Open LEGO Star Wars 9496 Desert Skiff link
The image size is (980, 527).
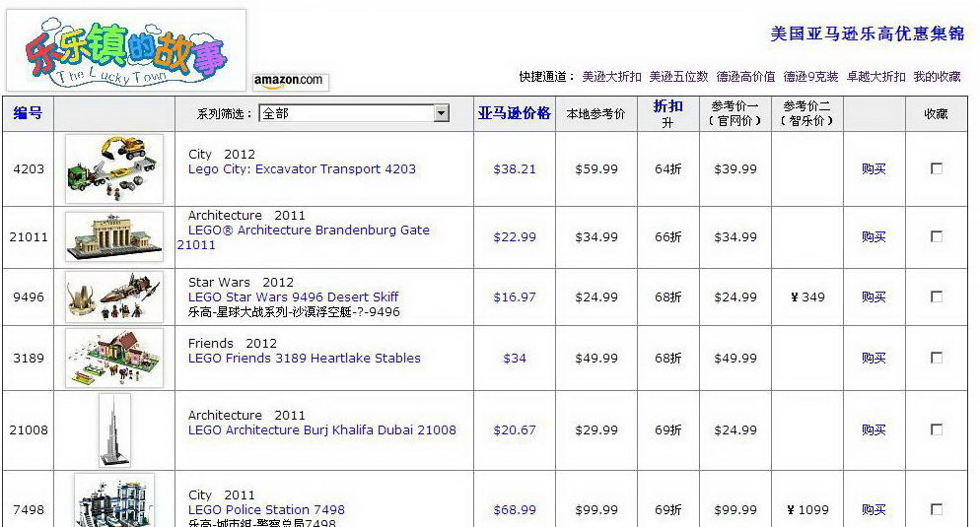[293, 296]
